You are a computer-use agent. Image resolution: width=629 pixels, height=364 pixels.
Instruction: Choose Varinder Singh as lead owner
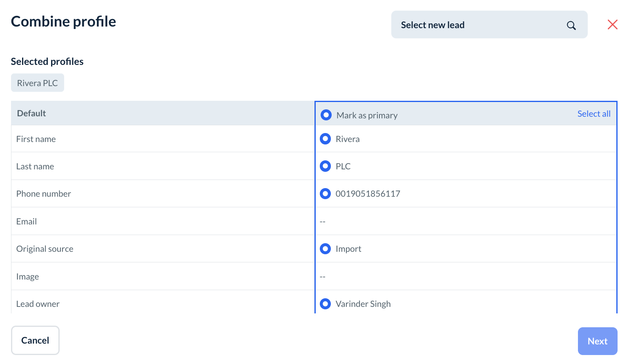[x=326, y=304]
